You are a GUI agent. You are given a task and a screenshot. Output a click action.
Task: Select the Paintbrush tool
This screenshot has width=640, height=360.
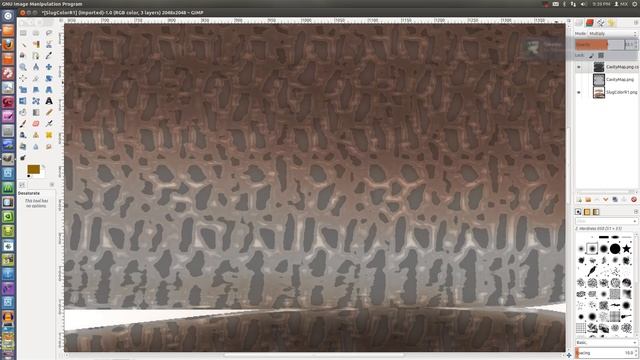23,123
